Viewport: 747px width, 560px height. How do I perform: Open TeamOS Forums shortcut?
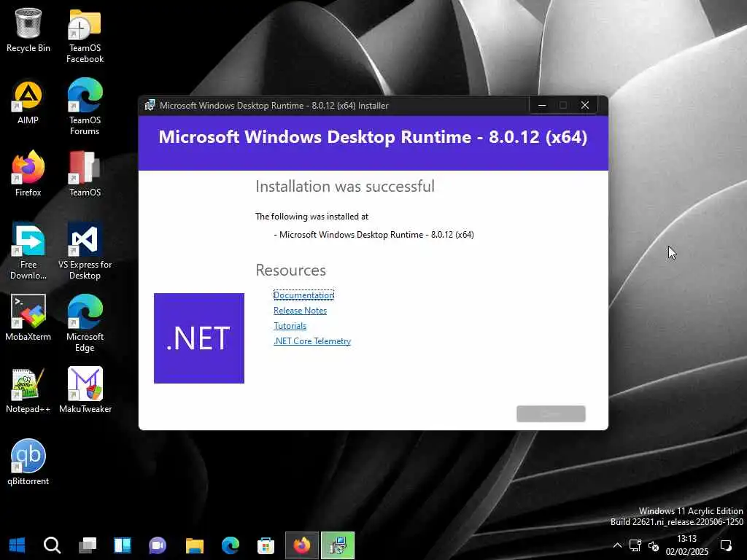coord(85,107)
